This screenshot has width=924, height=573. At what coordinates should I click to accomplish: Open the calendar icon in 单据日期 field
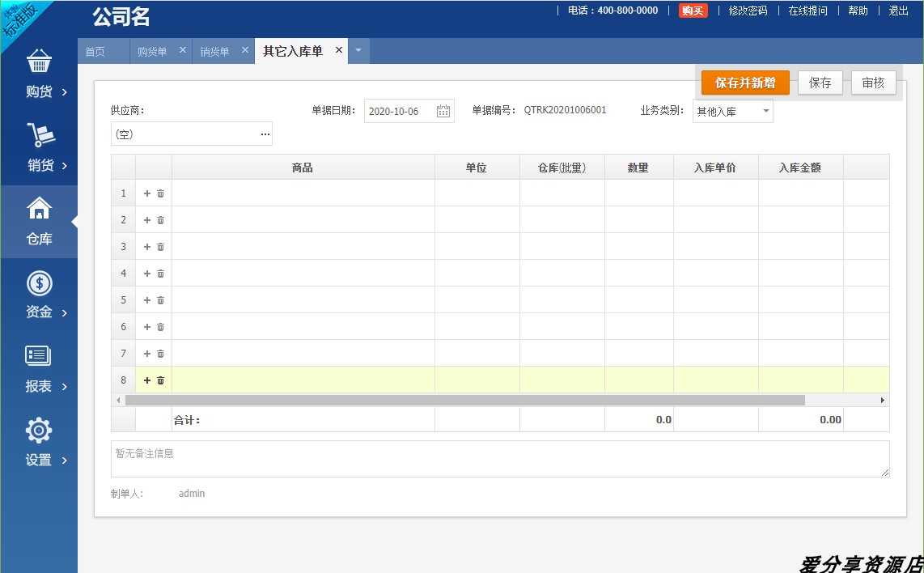[443, 111]
